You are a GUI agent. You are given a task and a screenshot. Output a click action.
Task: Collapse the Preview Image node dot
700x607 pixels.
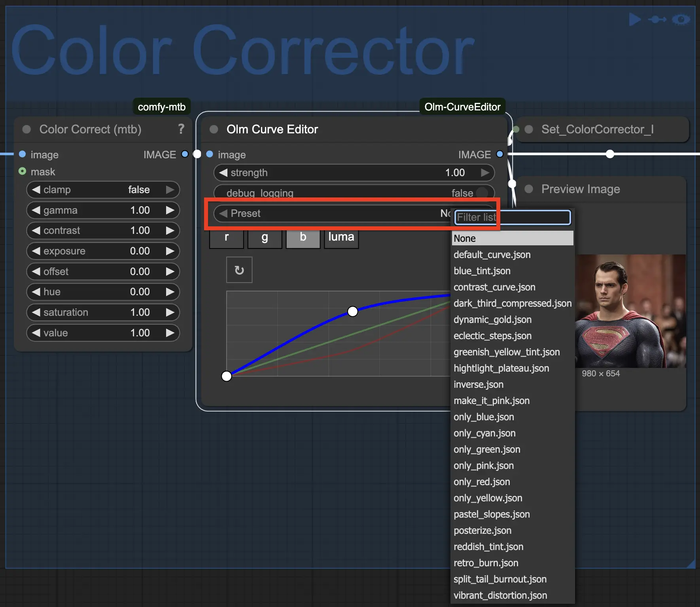pyautogui.click(x=529, y=189)
